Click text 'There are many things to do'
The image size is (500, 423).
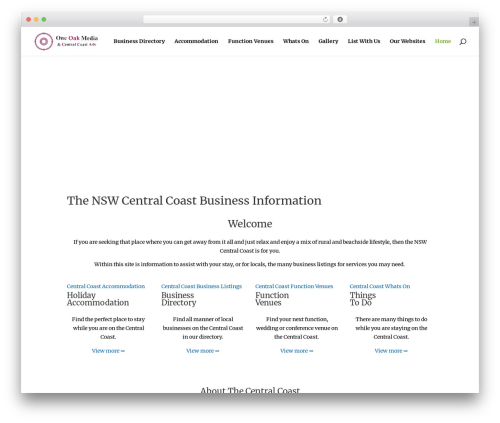[x=391, y=319]
